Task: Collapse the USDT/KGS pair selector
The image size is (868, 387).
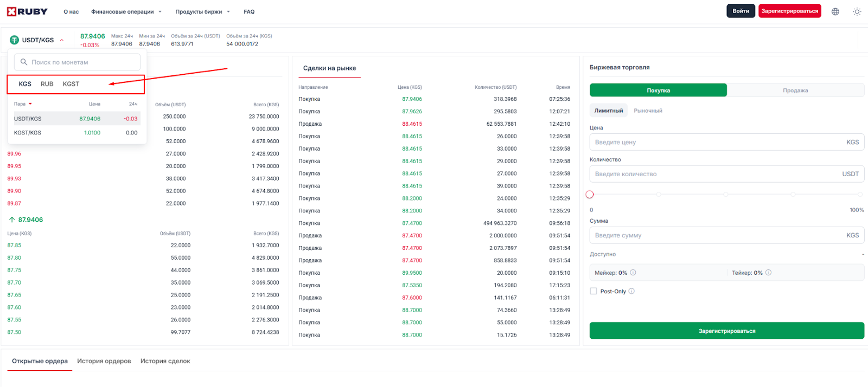Action: click(62, 40)
